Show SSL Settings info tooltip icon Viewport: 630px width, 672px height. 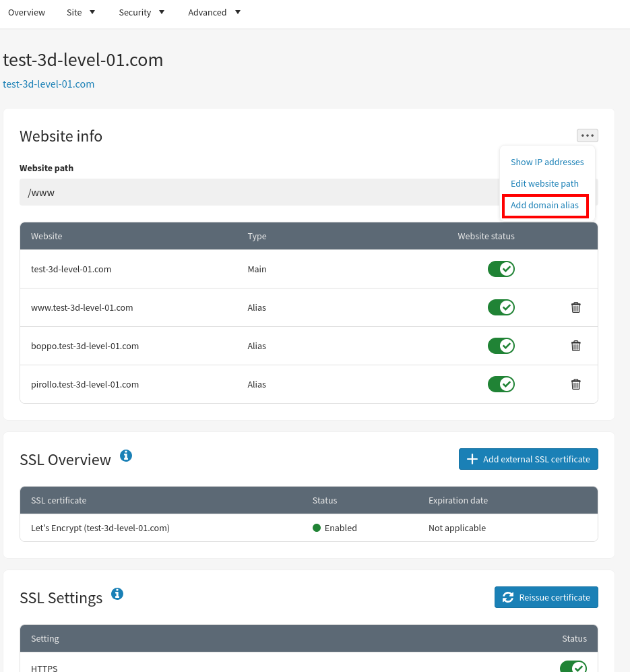pyautogui.click(x=117, y=594)
